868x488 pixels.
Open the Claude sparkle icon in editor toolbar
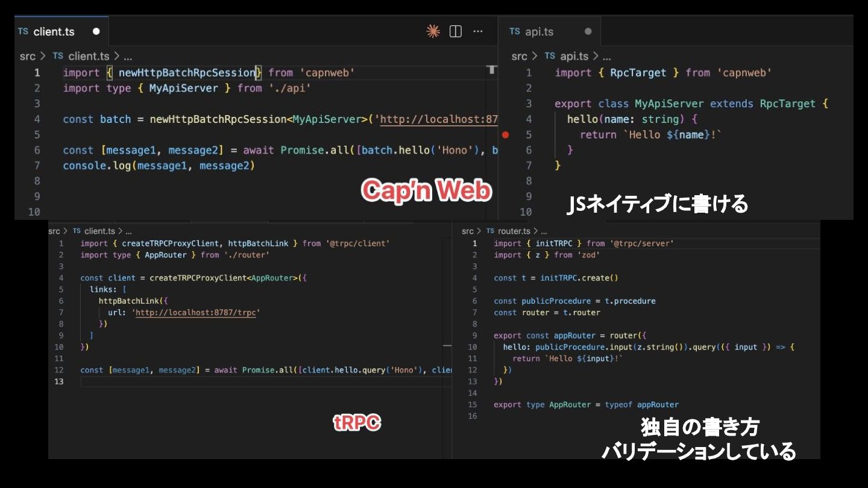point(433,31)
